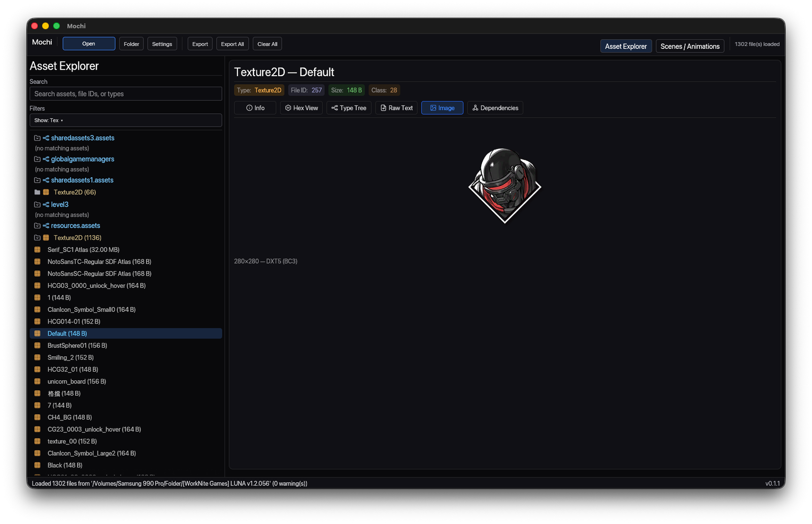Click the Clear All button
The image size is (812, 524).
(267, 44)
